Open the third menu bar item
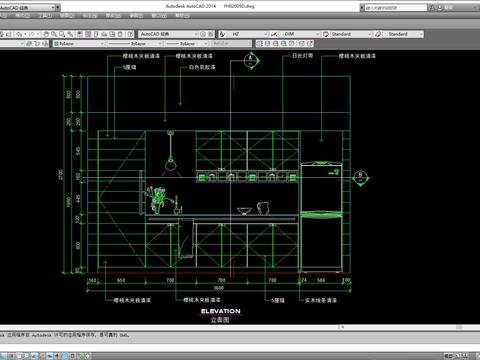This screenshot has width=480, height=360. 45,16
